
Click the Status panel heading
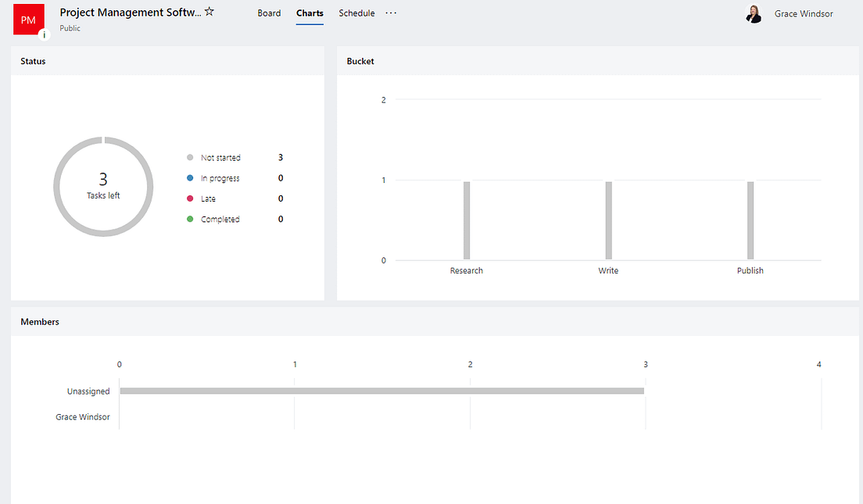(x=33, y=61)
